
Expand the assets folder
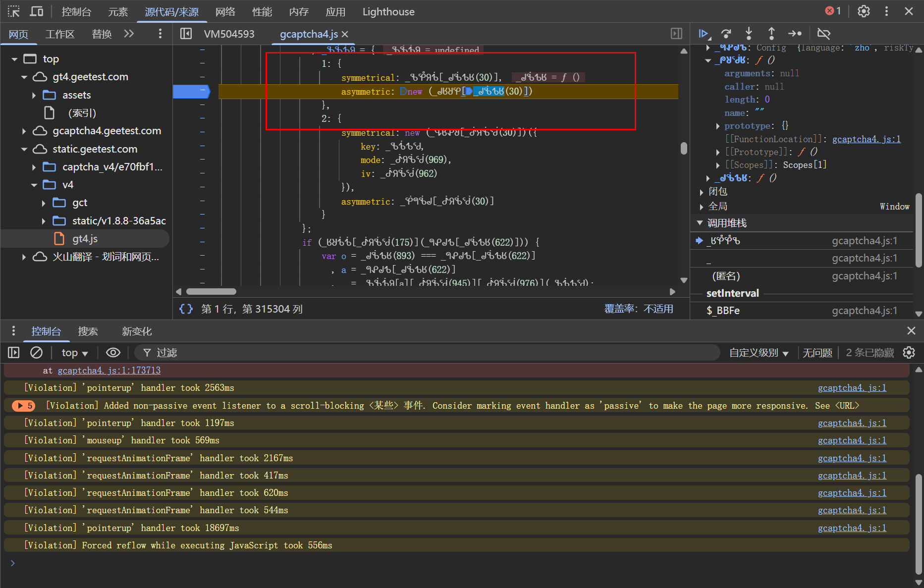pyautogui.click(x=34, y=95)
